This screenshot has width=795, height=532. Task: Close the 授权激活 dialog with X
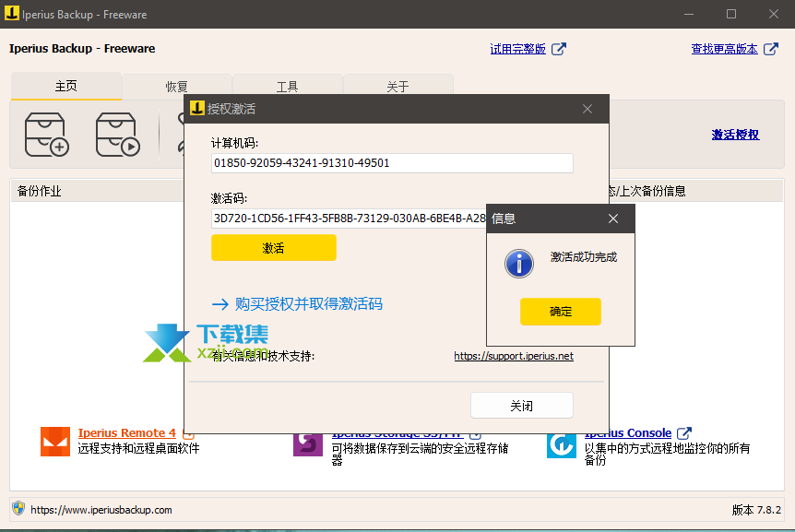(587, 109)
